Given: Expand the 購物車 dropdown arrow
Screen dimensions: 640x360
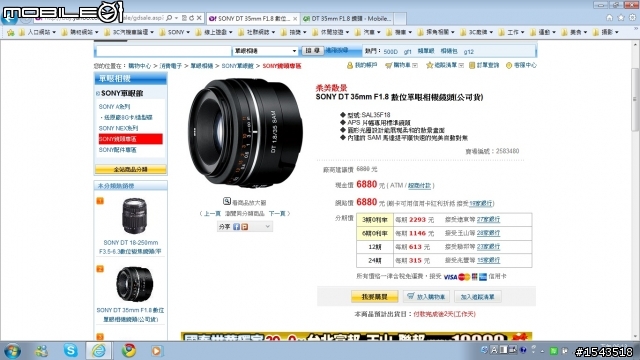Looking at the screenshot, I should point(415,65).
